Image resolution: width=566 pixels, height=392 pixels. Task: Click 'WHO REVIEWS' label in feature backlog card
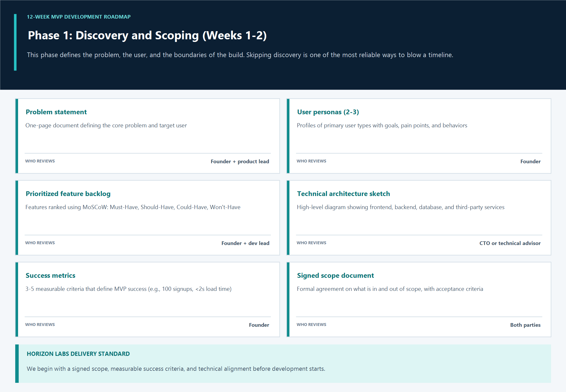pyautogui.click(x=40, y=243)
